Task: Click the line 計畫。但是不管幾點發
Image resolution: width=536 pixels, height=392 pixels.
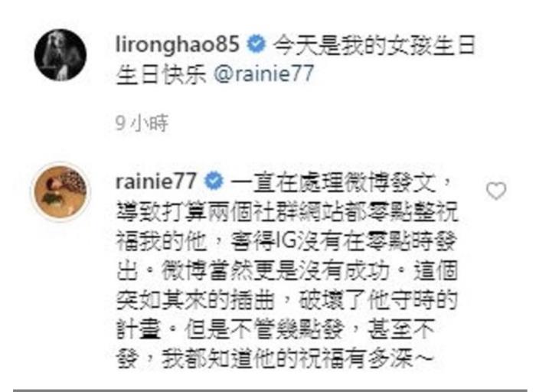Action: click(x=230, y=329)
